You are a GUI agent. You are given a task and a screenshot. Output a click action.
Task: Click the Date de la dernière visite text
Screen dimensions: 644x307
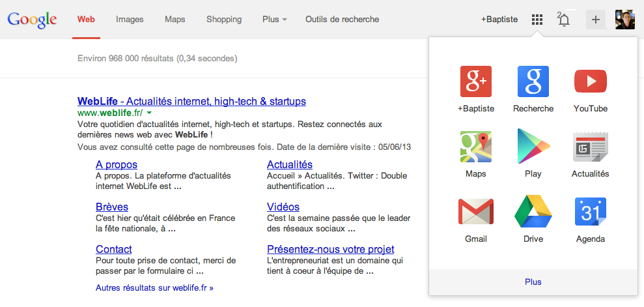[x=344, y=147]
